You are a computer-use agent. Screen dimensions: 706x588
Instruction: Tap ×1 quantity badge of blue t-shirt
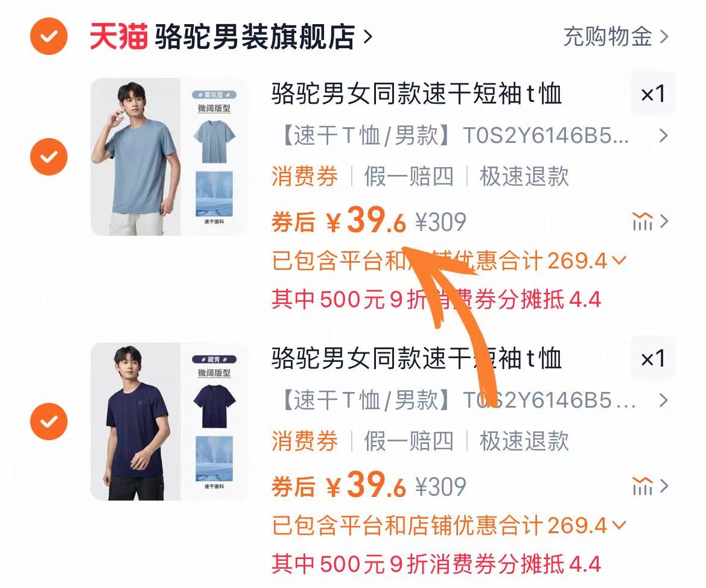(x=653, y=94)
